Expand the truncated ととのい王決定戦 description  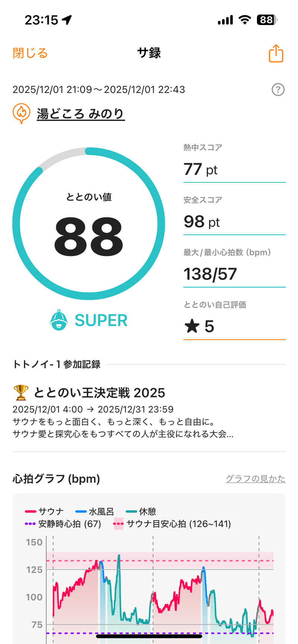123,434
